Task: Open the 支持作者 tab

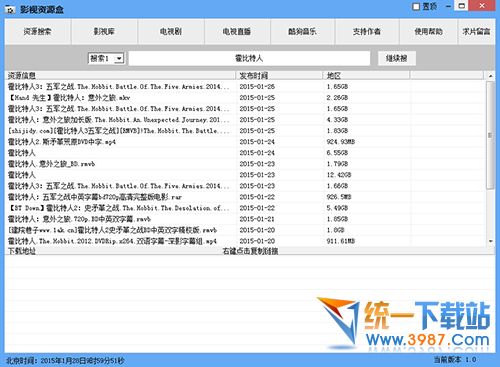Action: [x=367, y=32]
